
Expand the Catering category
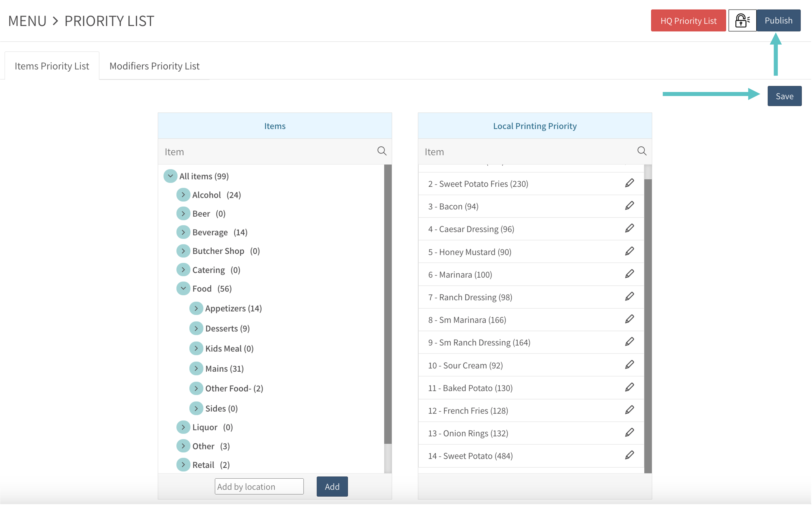(183, 270)
